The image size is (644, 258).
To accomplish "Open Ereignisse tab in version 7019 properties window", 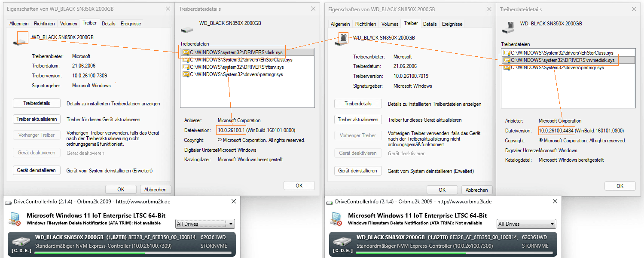I will 452,24.
